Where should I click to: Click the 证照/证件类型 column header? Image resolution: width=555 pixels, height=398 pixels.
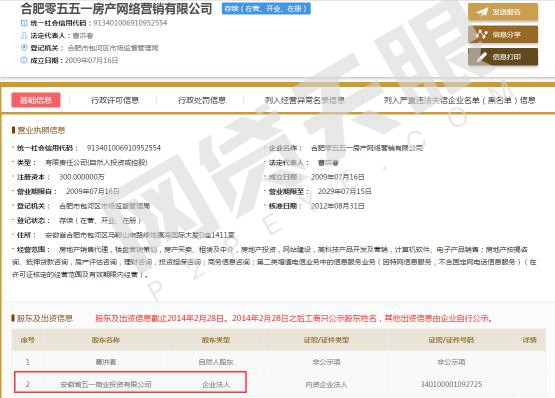tap(326, 340)
